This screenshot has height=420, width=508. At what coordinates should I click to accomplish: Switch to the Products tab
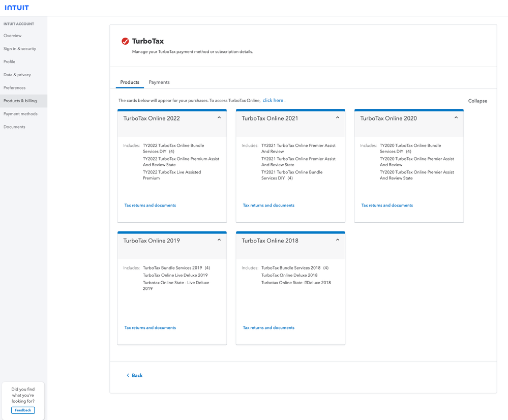click(130, 82)
